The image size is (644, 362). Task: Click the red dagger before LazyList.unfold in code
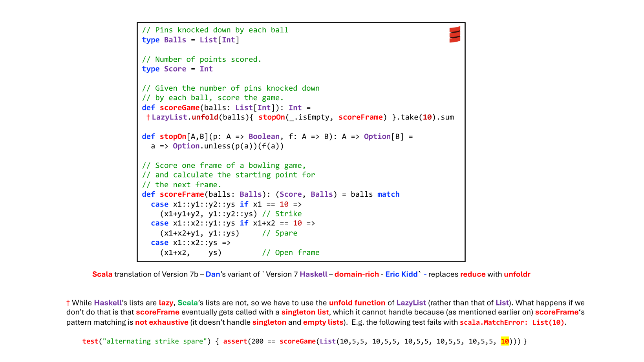[x=148, y=117]
